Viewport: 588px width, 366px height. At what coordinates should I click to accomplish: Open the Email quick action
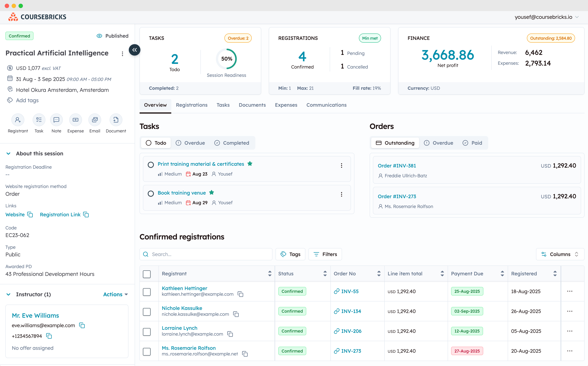pos(95,120)
